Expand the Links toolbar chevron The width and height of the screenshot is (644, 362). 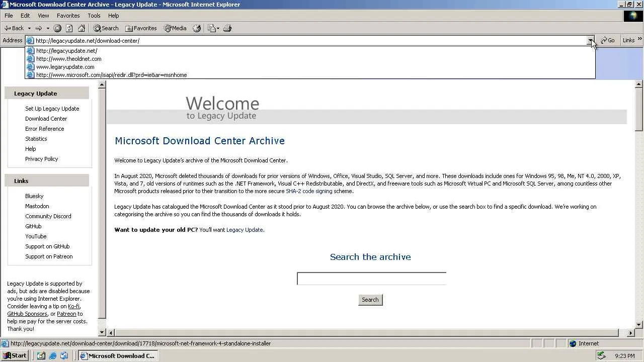coord(640,40)
